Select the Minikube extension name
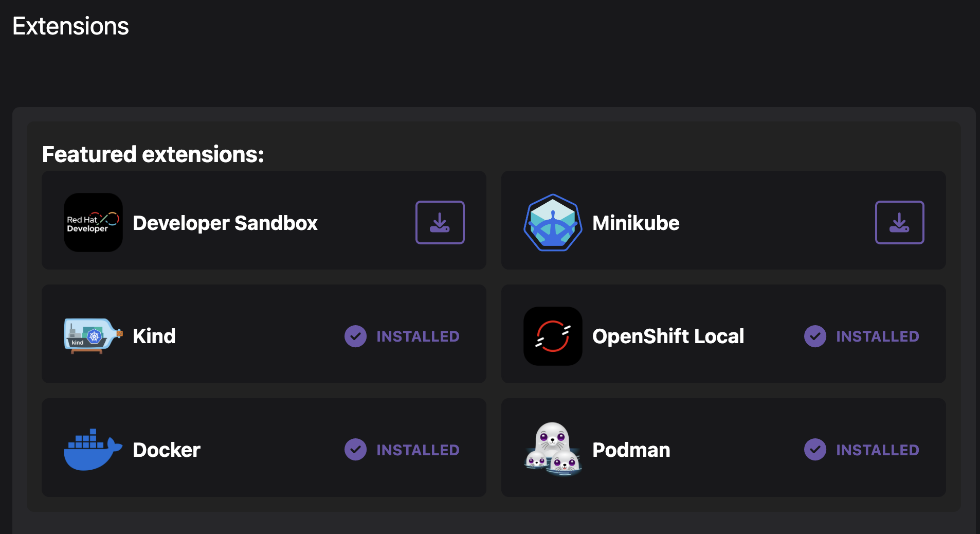The image size is (980, 534). (636, 223)
